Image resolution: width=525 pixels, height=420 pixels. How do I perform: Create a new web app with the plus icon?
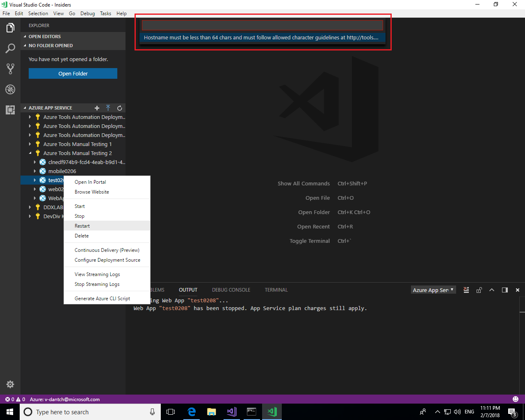coord(97,108)
